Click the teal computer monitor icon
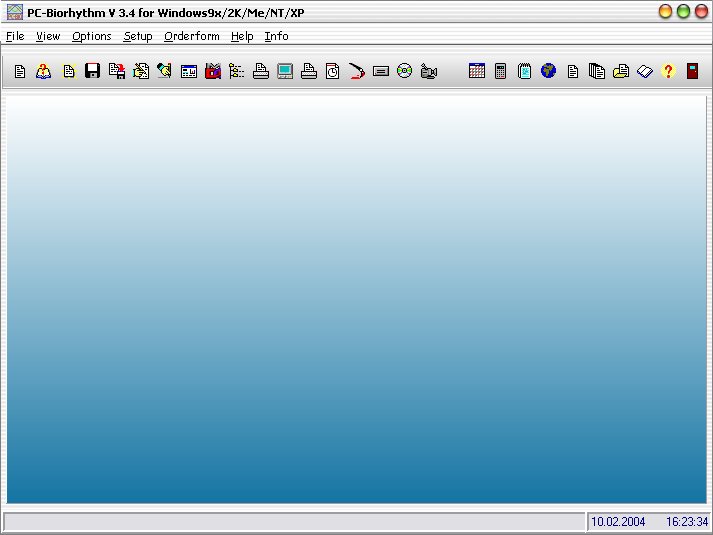 [x=285, y=71]
